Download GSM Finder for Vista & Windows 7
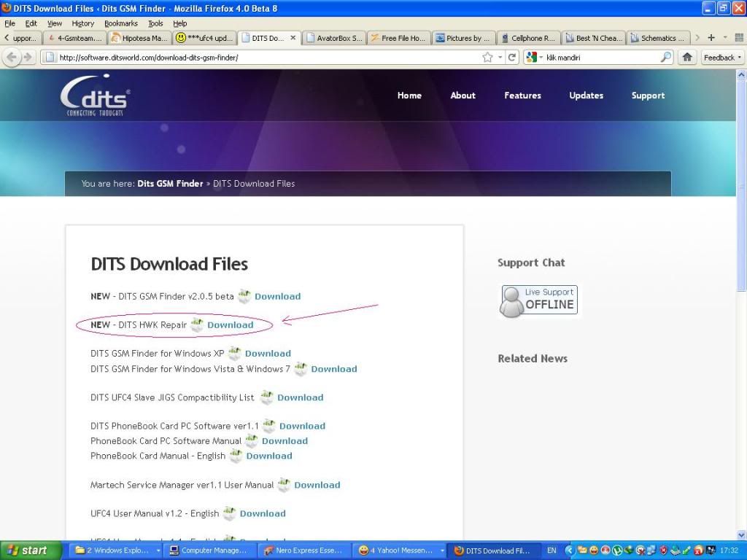This screenshot has width=747, height=560. pos(334,368)
